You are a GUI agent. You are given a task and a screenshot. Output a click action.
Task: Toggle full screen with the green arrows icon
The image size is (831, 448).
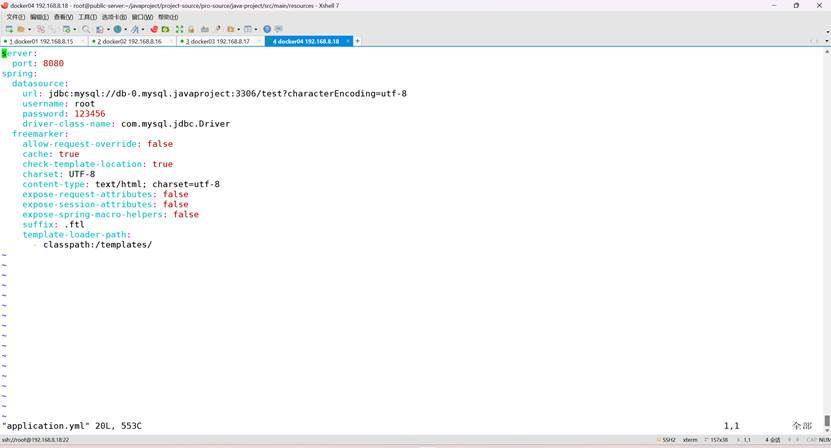pos(179,29)
